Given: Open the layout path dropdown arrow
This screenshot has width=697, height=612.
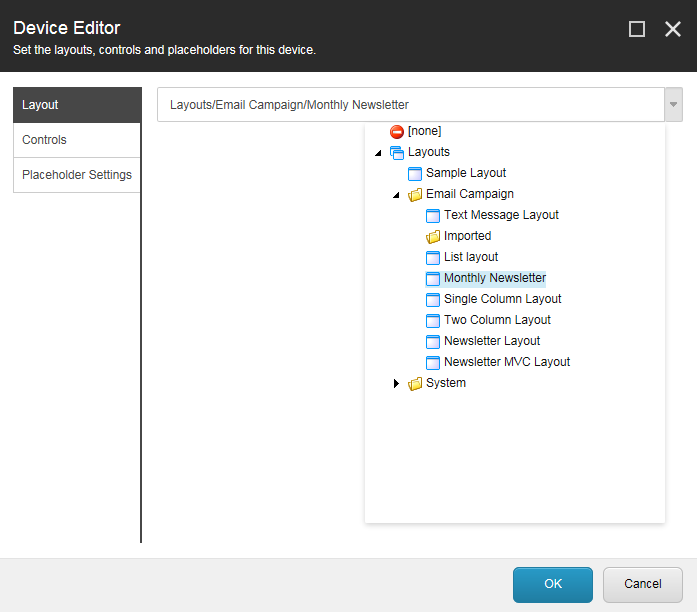Looking at the screenshot, I should tap(673, 104).
